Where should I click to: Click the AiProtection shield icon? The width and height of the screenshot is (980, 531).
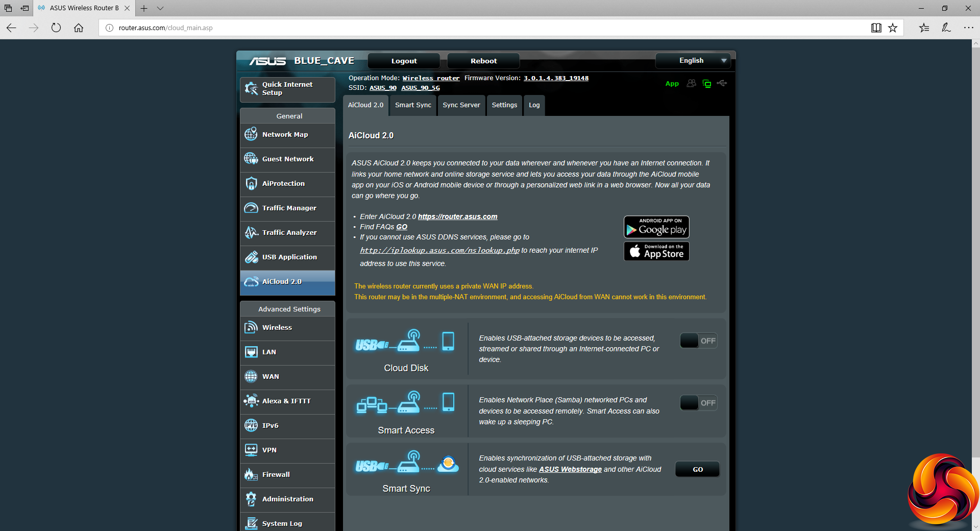click(x=251, y=183)
